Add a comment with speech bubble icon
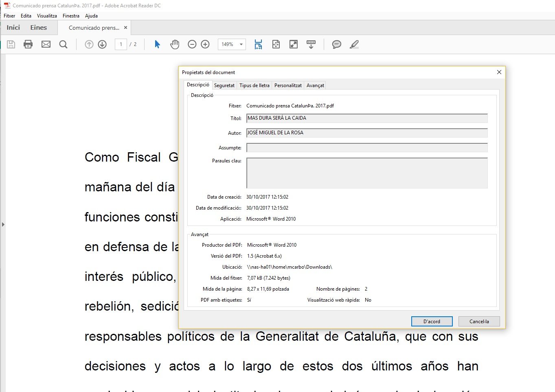The image size is (555, 392). click(336, 44)
